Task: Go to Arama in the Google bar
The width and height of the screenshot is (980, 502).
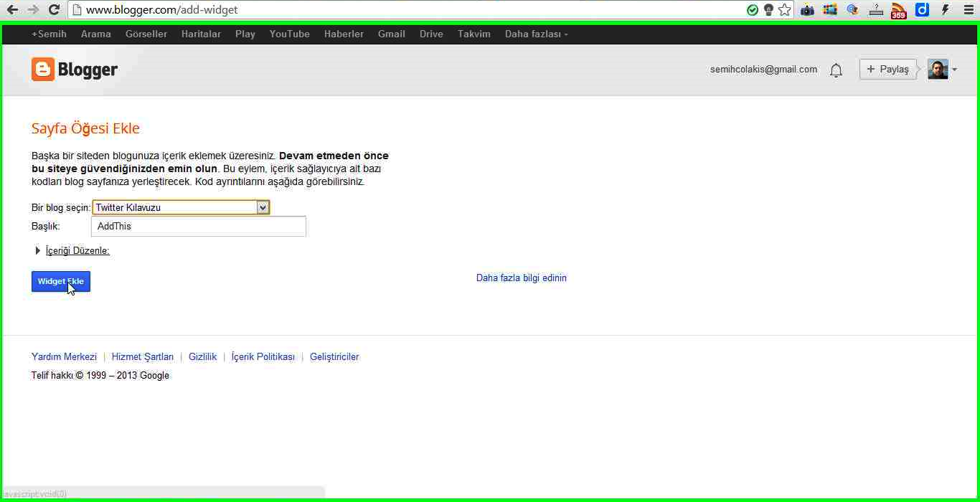Action: point(96,34)
